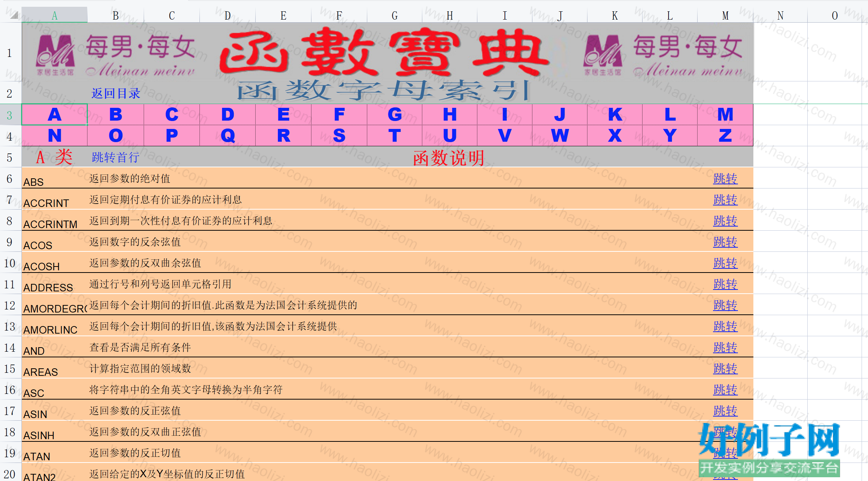Click the select-all corner triangle of the sheet
Viewport: 868px width, 481px height.
pyautogui.click(x=14, y=15)
